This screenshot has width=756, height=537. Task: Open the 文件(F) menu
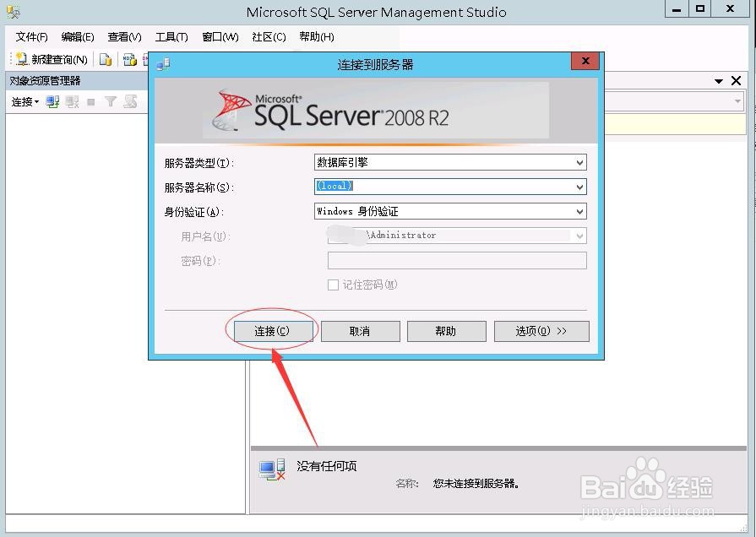[32, 36]
